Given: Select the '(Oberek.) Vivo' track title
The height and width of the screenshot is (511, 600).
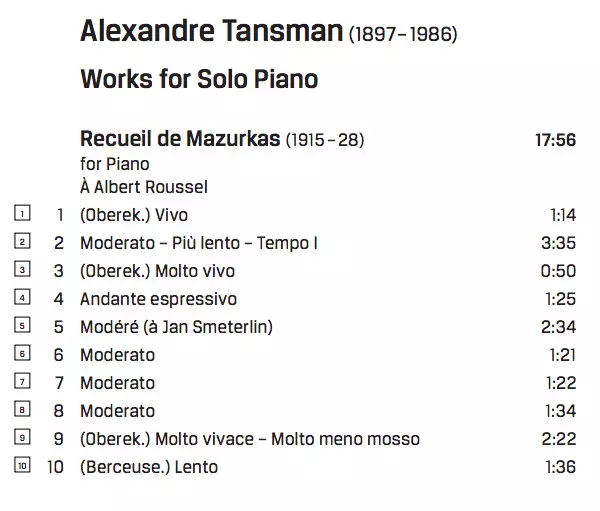Looking at the screenshot, I should pyautogui.click(x=134, y=215).
